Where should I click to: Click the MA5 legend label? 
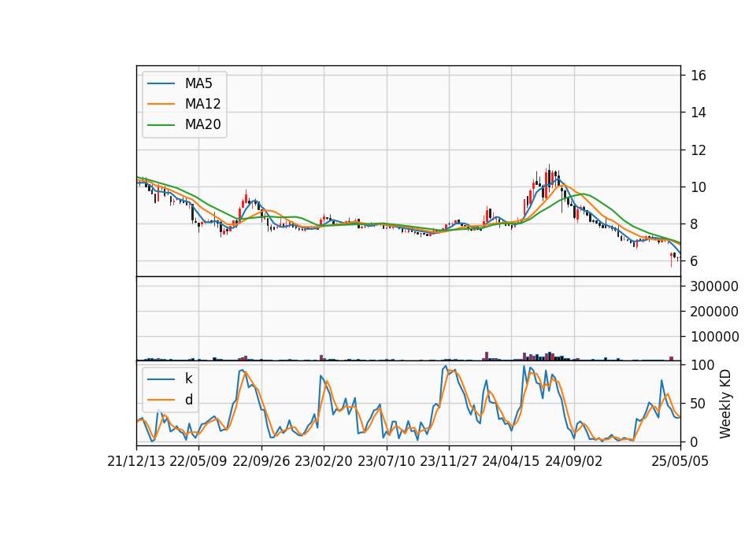(198, 83)
